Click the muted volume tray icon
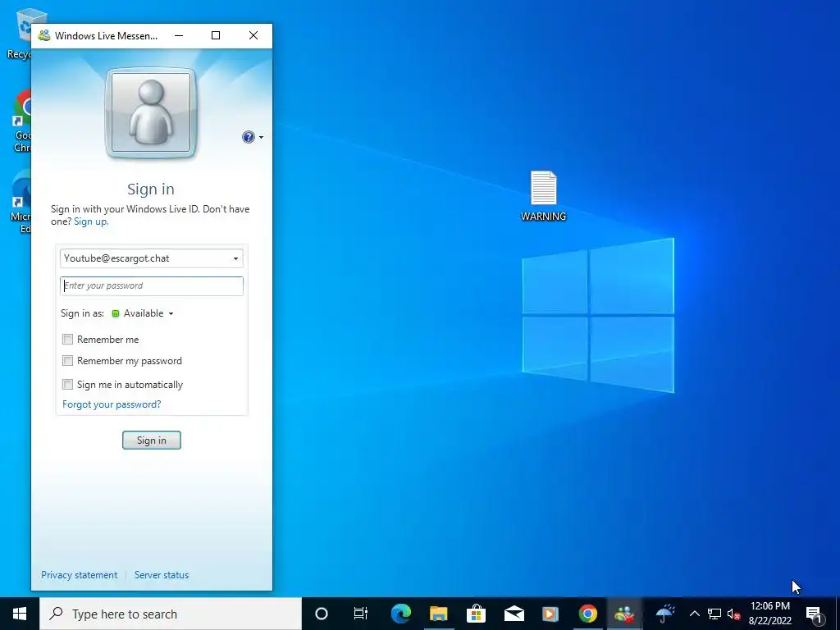The width and height of the screenshot is (840, 630). click(x=734, y=614)
